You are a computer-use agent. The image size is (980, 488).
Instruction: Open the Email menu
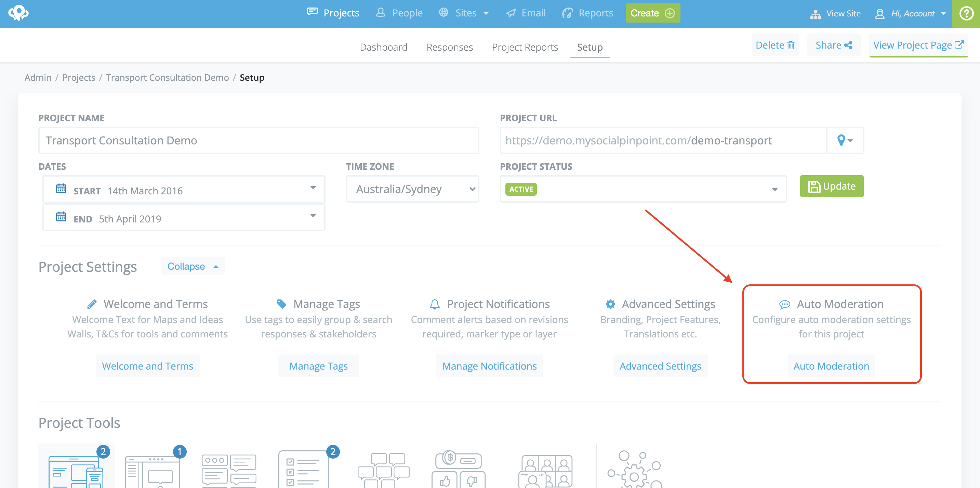click(525, 13)
